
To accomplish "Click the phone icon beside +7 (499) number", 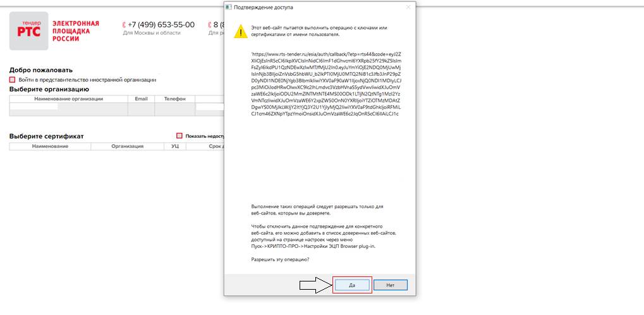I will [x=124, y=25].
